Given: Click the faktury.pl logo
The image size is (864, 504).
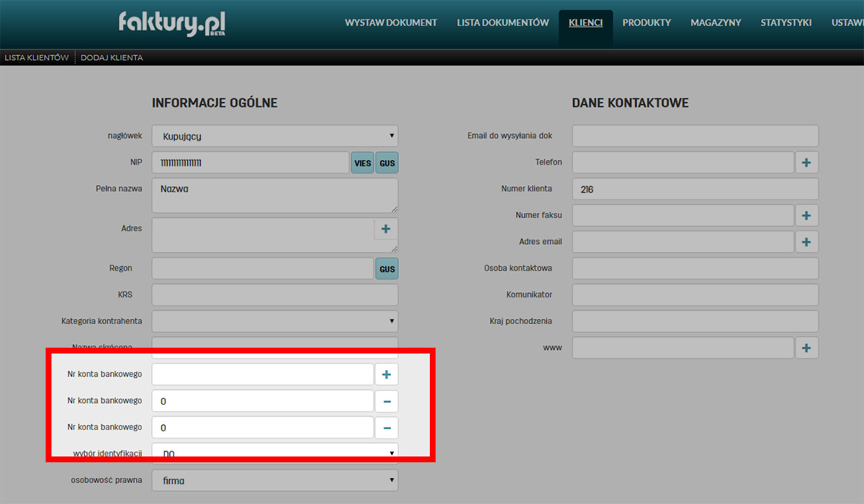Looking at the screenshot, I should 172,24.
